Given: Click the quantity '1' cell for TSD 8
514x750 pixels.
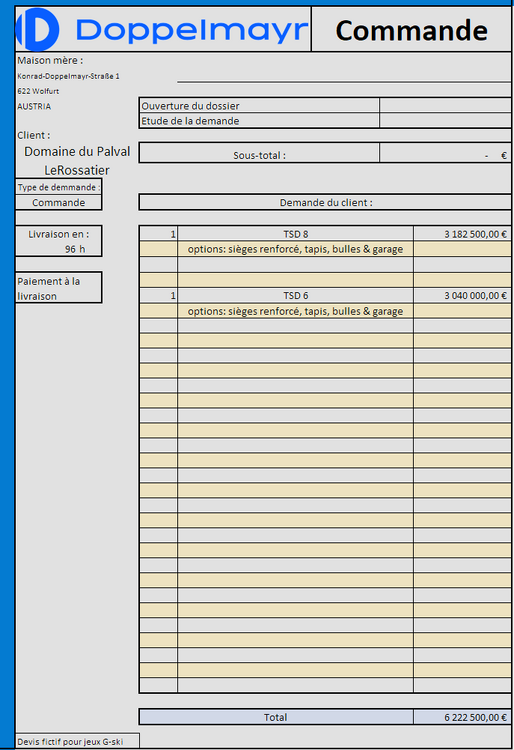Looking at the screenshot, I should (x=159, y=234).
